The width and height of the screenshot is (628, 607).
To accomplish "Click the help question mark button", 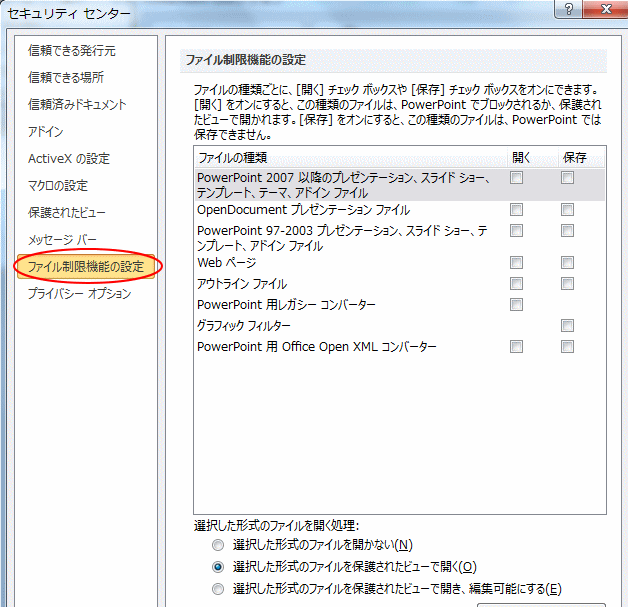I will click(569, 9).
